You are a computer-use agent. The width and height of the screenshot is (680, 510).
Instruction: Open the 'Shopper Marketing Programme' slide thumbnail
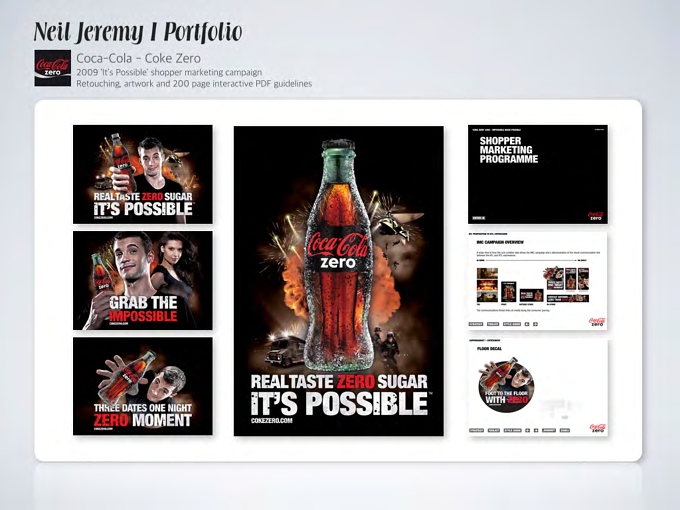point(538,174)
